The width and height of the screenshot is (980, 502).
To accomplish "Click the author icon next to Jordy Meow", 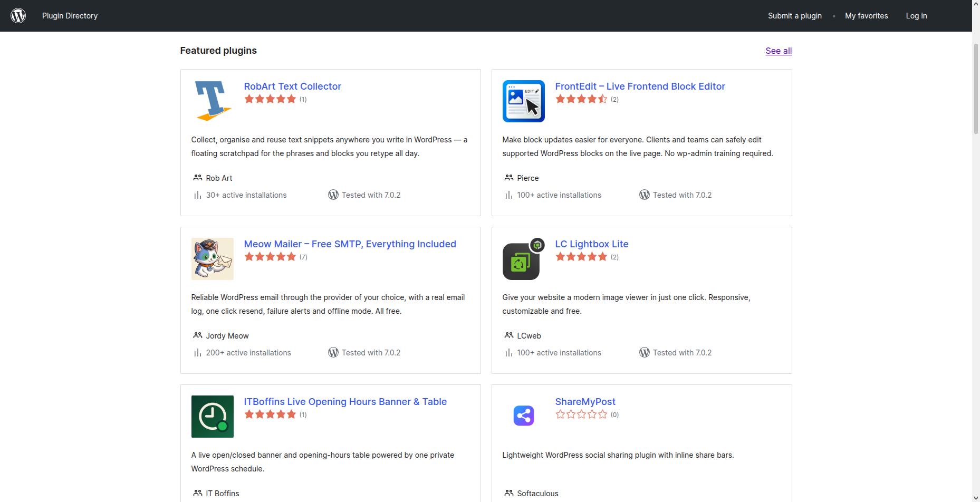I will [x=198, y=335].
